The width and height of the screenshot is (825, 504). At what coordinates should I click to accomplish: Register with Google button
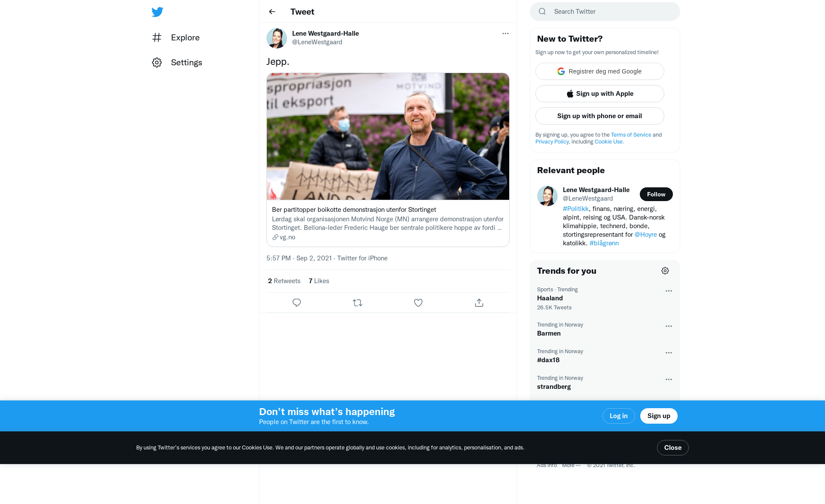tap(600, 71)
